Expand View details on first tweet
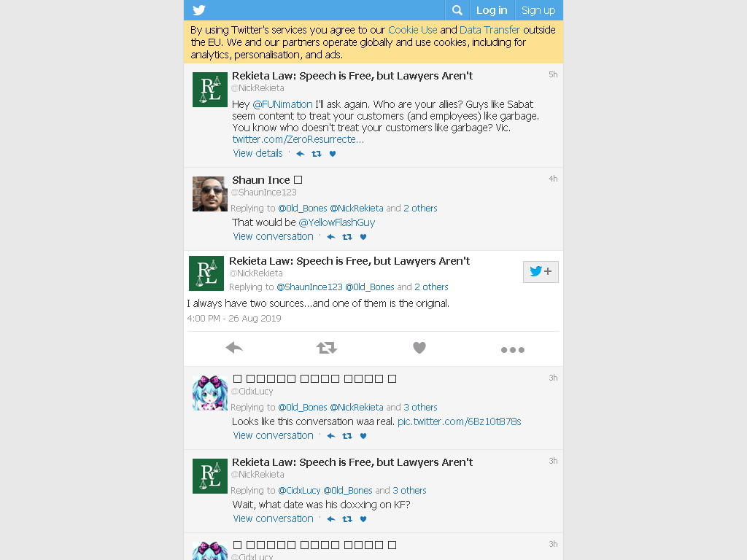The width and height of the screenshot is (747, 560). (258, 153)
